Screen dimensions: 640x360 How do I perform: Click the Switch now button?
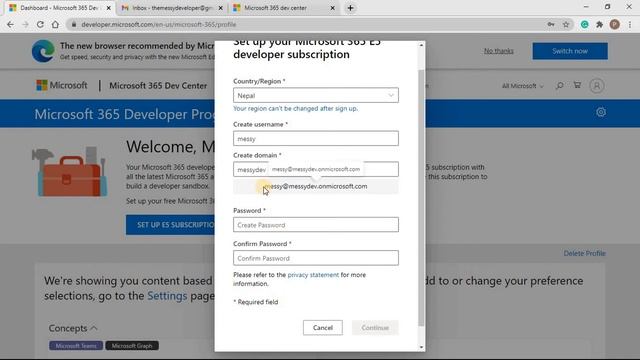(x=570, y=51)
